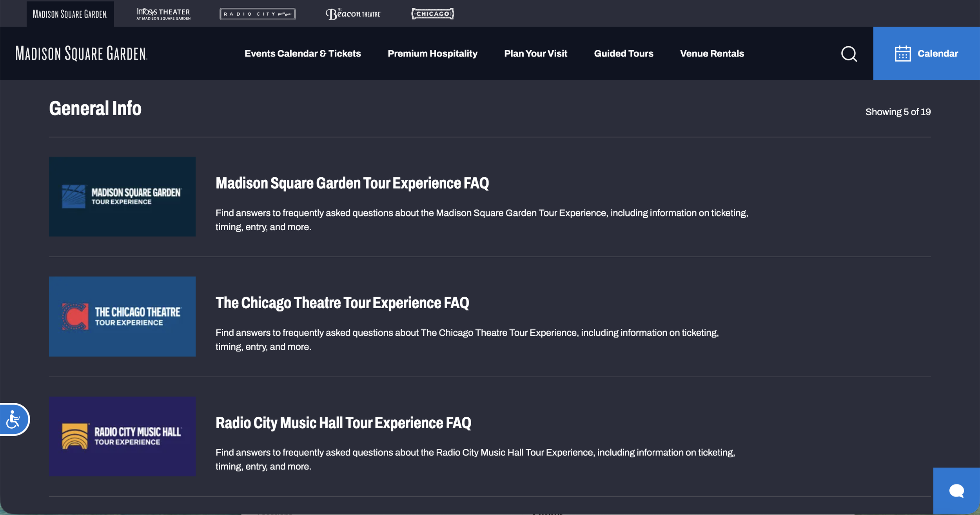Click Radio City Music Hall Tour Experience thumbnail
Image resolution: width=980 pixels, height=515 pixels.
pyautogui.click(x=122, y=436)
